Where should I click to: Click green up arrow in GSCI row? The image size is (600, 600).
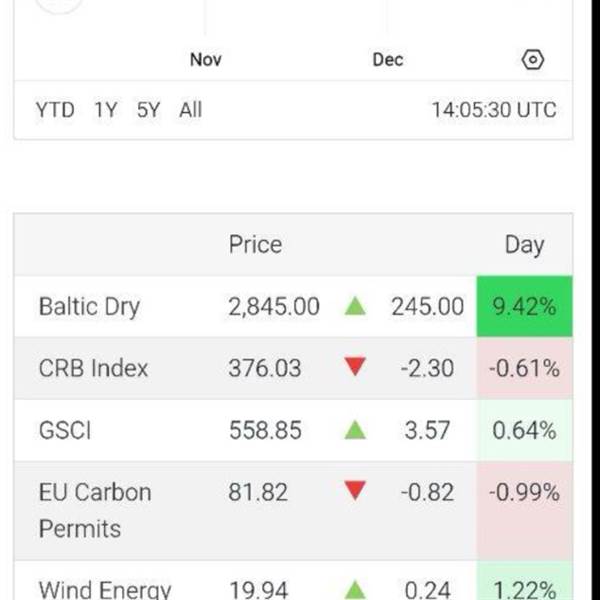click(x=354, y=430)
